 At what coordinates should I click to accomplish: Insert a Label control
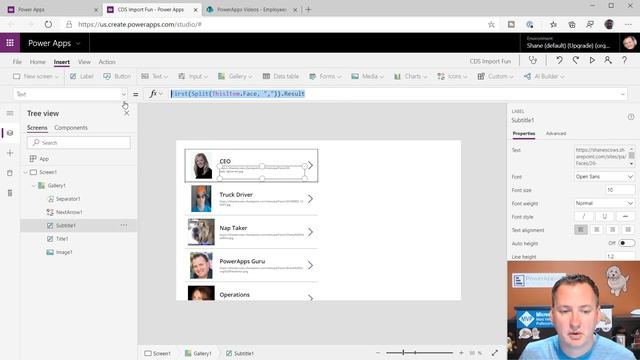[82, 76]
